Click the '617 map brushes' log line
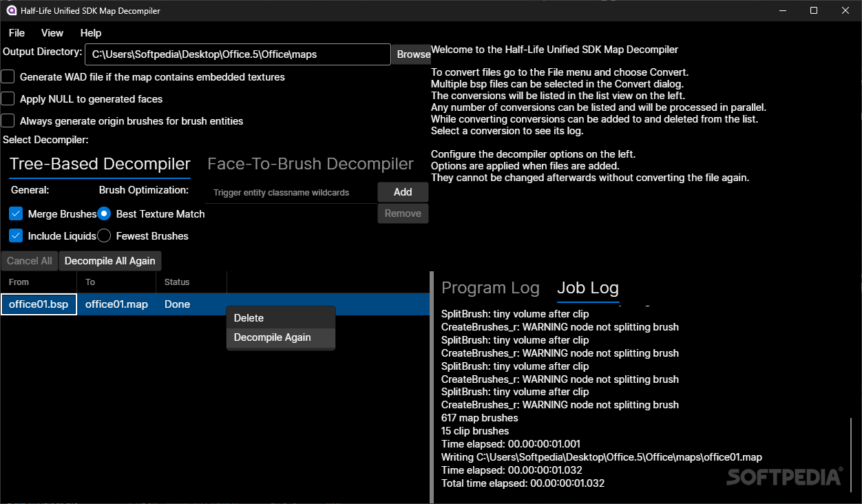Viewport: 862px width, 504px height. point(480,418)
